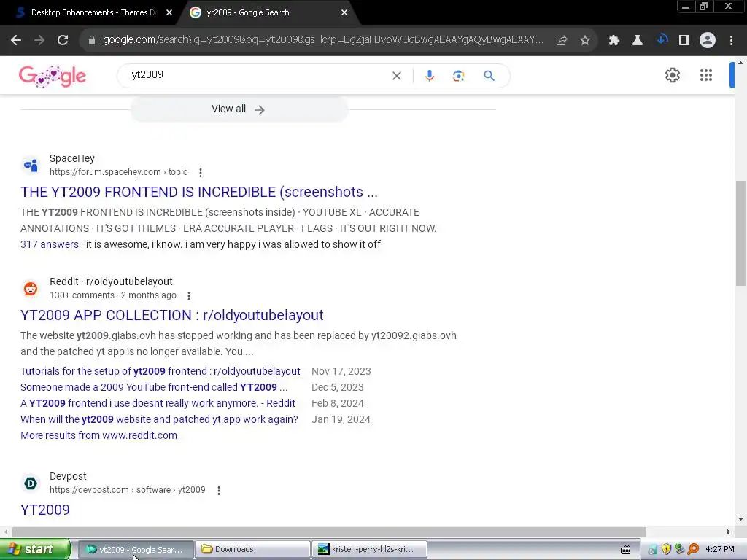The height and width of the screenshot is (560, 747).
Task: Start voice search with microphone
Action: 429,76
